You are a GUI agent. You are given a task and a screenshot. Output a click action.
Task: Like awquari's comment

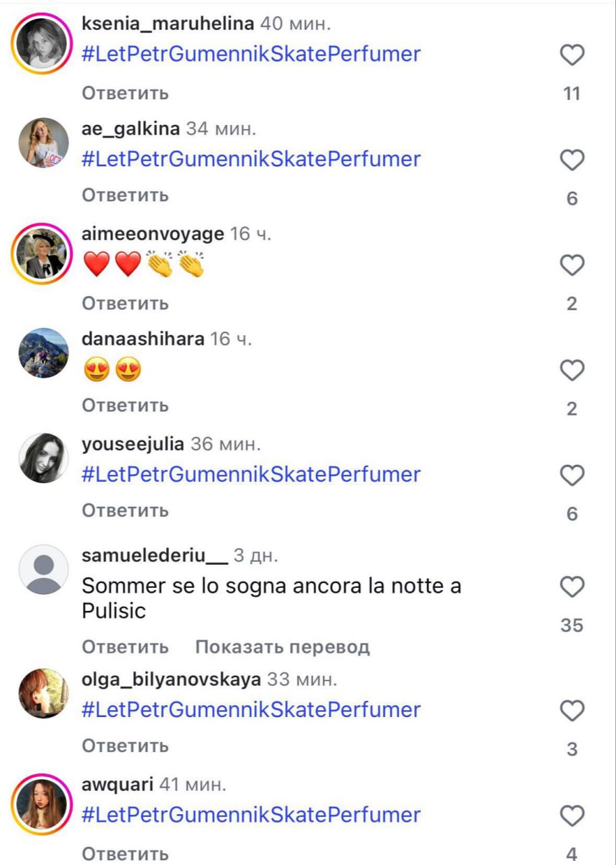[x=572, y=816]
